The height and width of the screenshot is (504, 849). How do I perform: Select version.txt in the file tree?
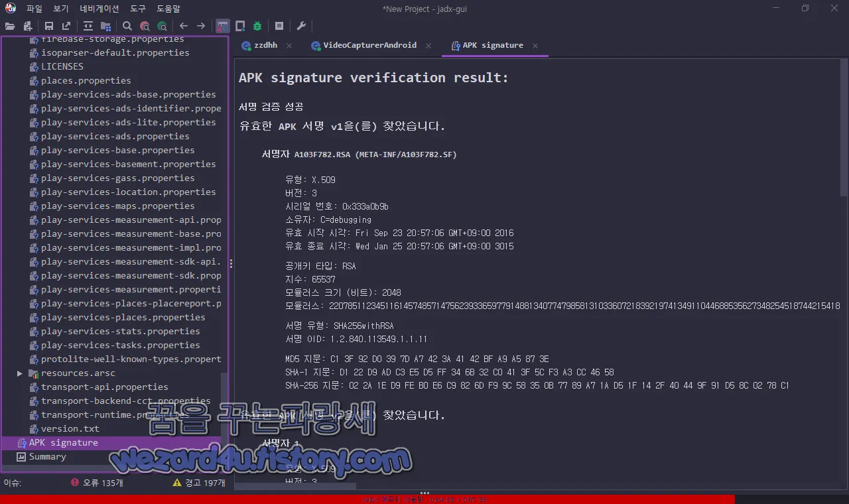[70, 429]
